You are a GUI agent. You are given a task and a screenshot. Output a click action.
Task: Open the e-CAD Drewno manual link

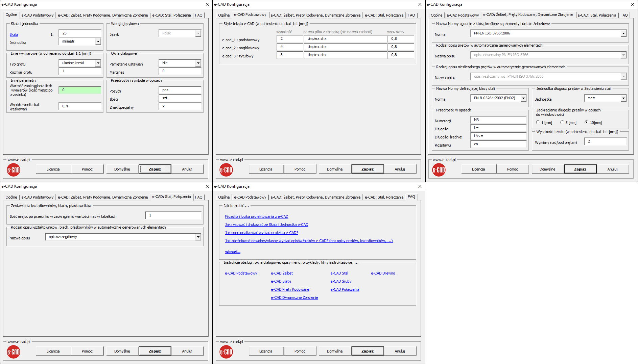pyautogui.click(x=383, y=273)
